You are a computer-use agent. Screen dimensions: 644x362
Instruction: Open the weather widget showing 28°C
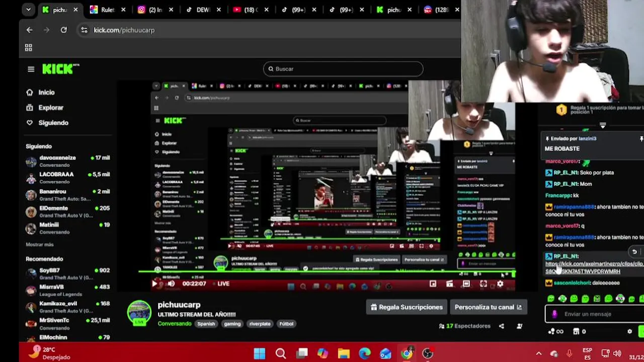click(x=49, y=353)
